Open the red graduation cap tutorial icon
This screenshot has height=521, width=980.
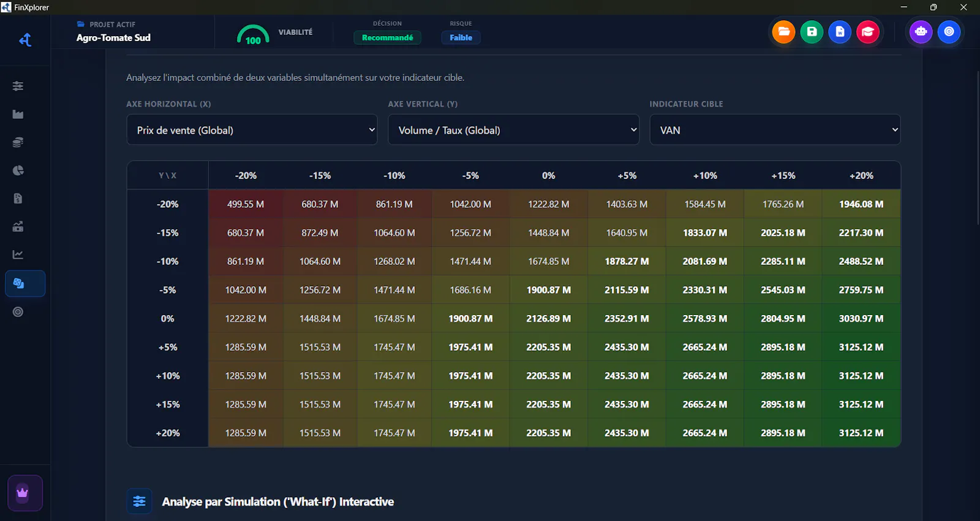click(868, 32)
